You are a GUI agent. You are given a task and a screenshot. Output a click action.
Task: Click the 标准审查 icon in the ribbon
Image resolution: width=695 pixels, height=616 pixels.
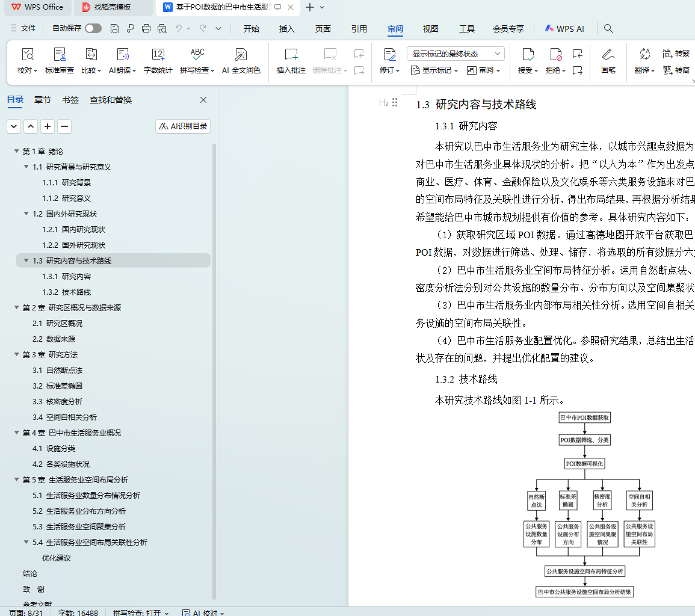[x=60, y=55]
